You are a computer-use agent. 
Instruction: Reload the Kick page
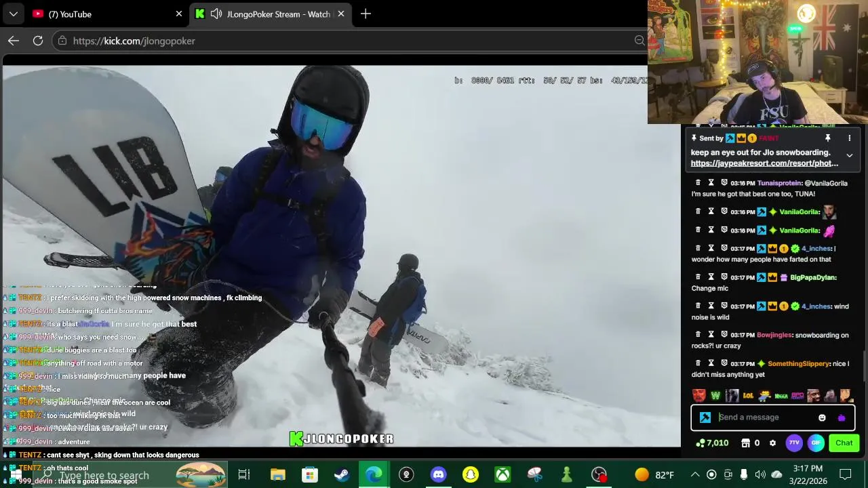(x=38, y=41)
